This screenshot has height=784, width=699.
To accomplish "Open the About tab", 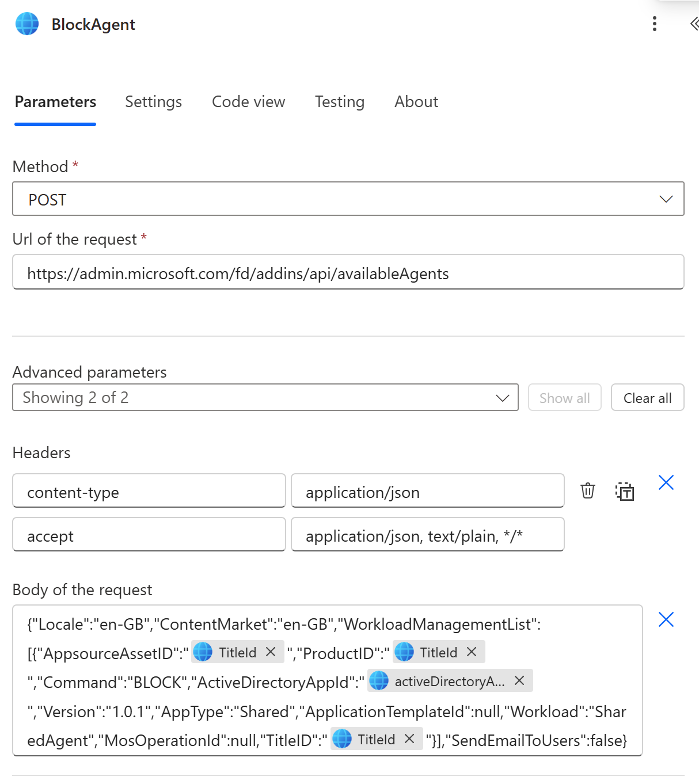I will (x=416, y=102).
